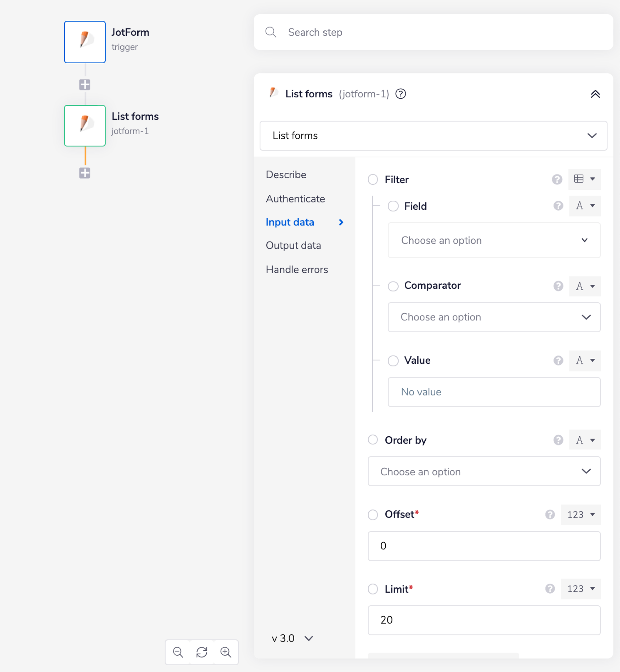The height and width of the screenshot is (672, 620).
Task: Click the search magnifier in the Search step bar
Action: tap(271, 32)
